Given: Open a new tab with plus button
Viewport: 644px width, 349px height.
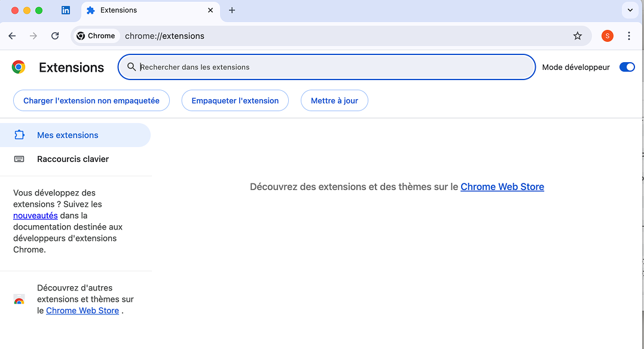Looking at the screenshot, I should 232,10.
